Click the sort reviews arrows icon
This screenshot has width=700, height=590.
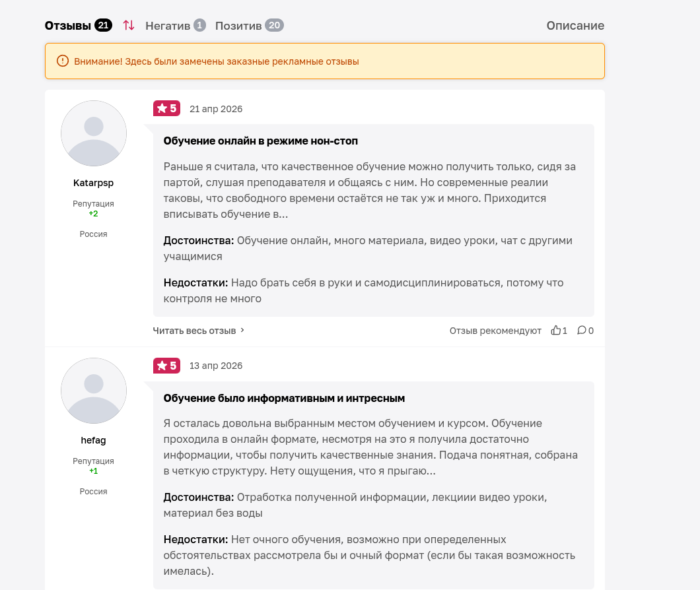(129, 26)
